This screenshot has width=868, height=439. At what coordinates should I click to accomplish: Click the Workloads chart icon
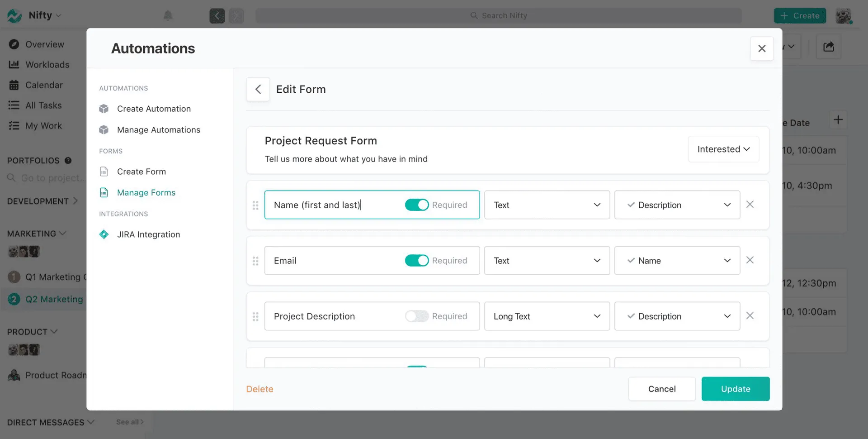click(x=14, y=64)
